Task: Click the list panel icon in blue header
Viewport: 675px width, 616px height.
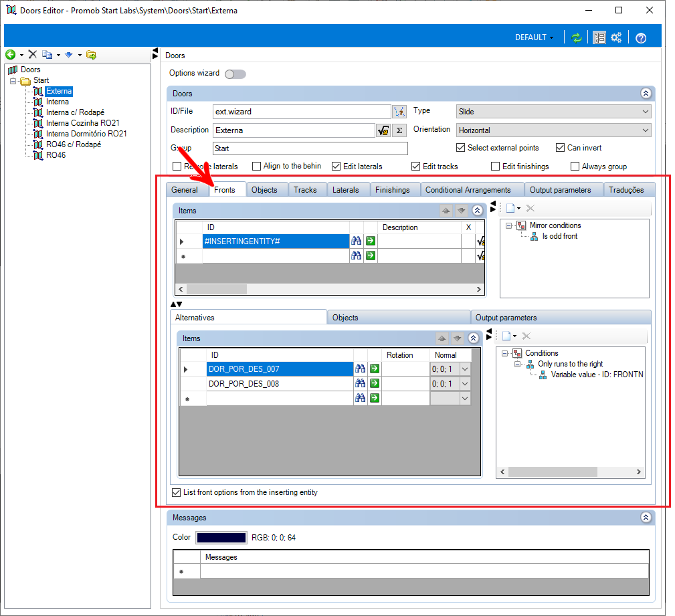Action: tap(599, 38)
